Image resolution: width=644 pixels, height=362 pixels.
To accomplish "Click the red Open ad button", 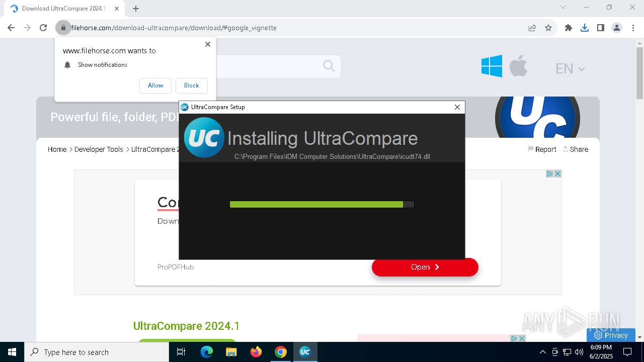I will [425, 267].
